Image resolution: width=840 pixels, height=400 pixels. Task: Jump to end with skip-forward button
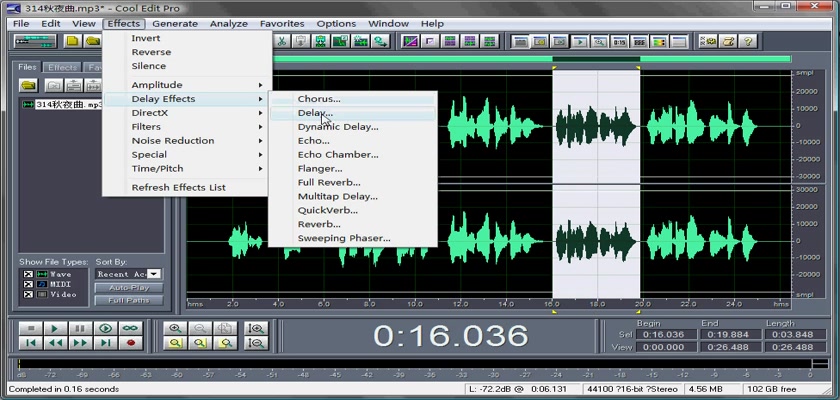[106, 343]
